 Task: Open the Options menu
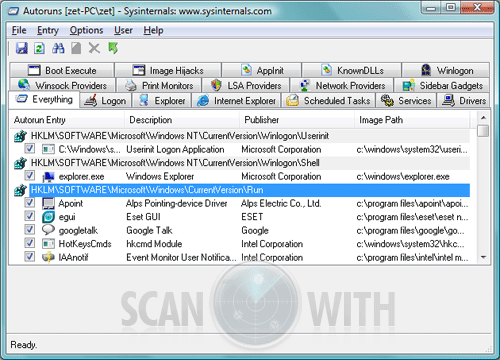86,30
